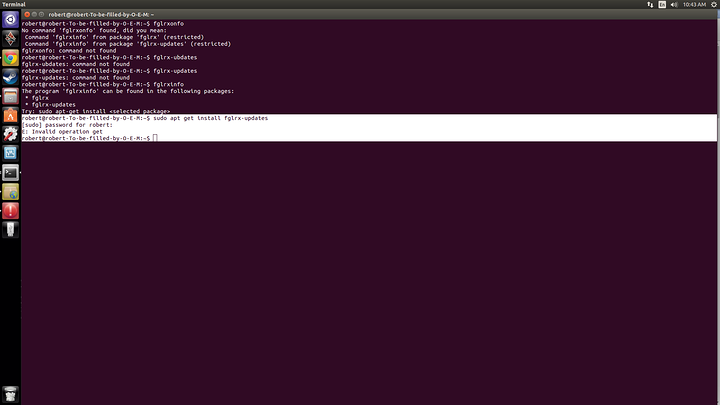Open the clock showing 10:43 AM
This screenshot has width=720, height=405.
point(694,5)
